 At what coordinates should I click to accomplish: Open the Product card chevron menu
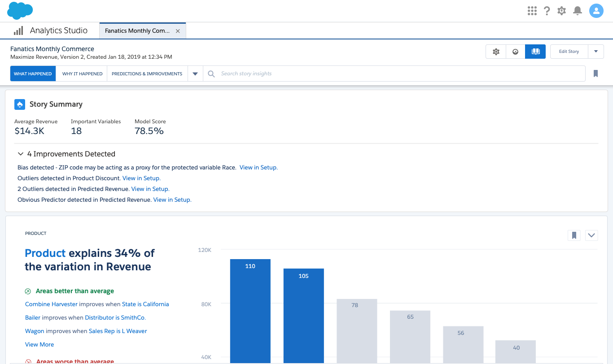(x=591, y=235)
